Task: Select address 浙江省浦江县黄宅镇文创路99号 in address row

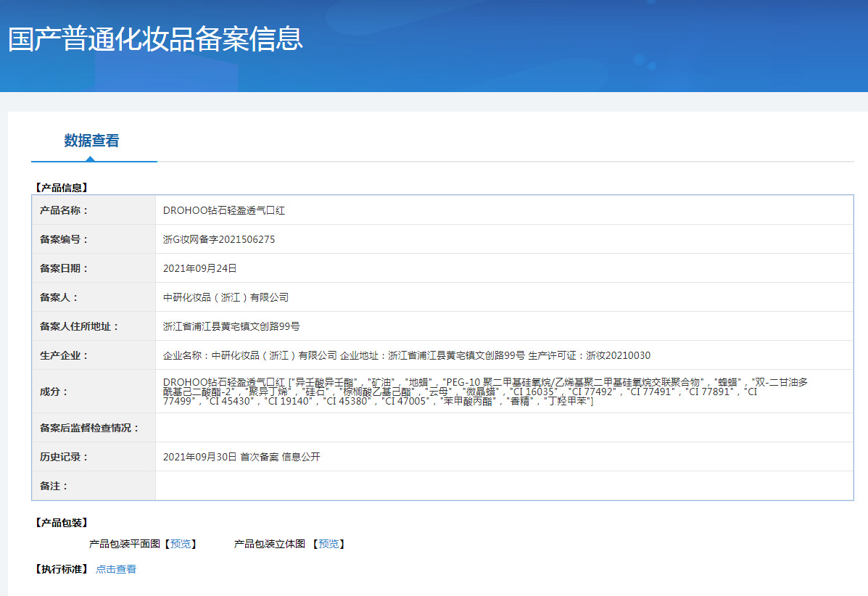Action: (x=231, y=326)
